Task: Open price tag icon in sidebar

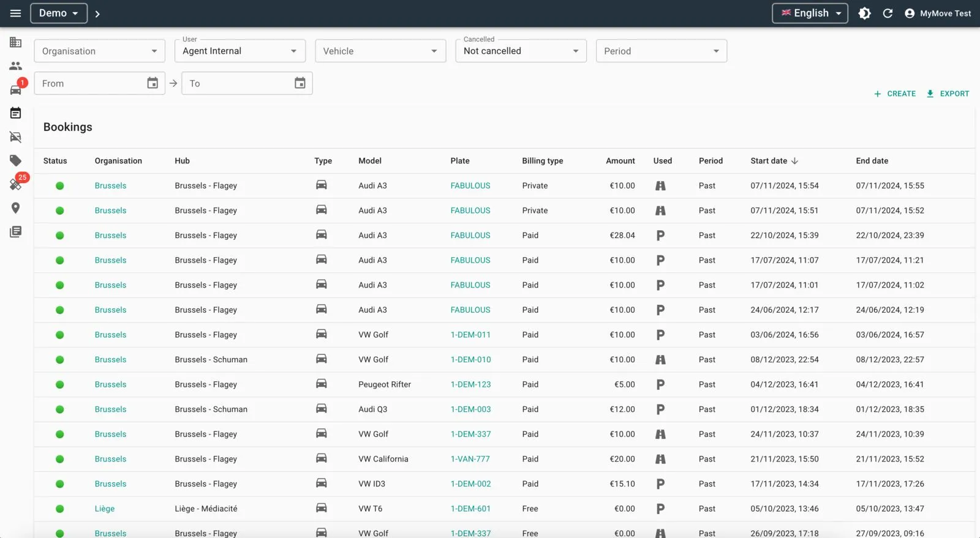Action: 15,160
